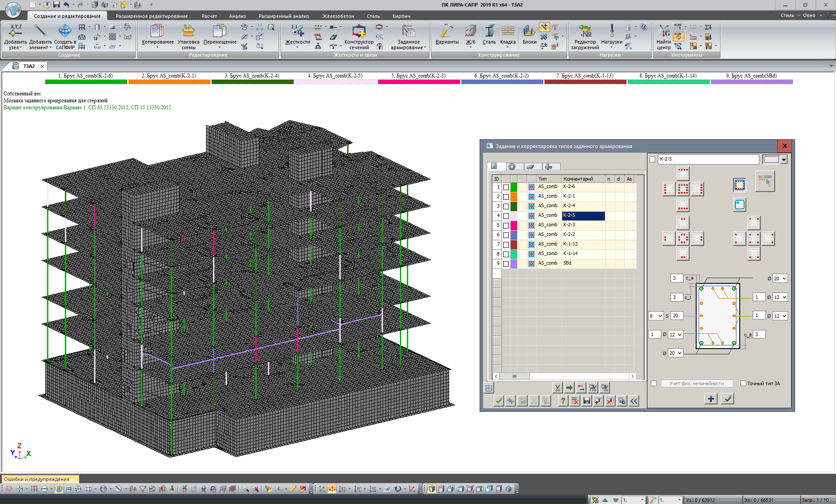The height and width of the screenshot is (504, 836).
Task: Click the pink color swatch for K-2-3
Action: click(x=514, y=225)
